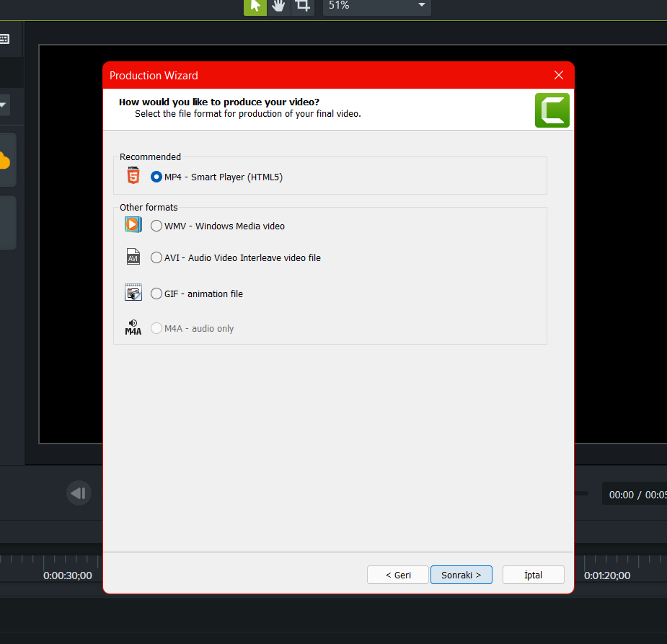Click the M4A audio icon
The height and width of the screenshot is (644, 667).
(x=133, y=327)
